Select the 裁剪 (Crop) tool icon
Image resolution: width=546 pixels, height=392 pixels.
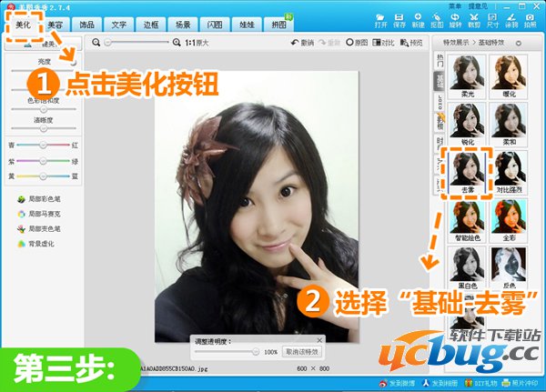coord(474,21)
